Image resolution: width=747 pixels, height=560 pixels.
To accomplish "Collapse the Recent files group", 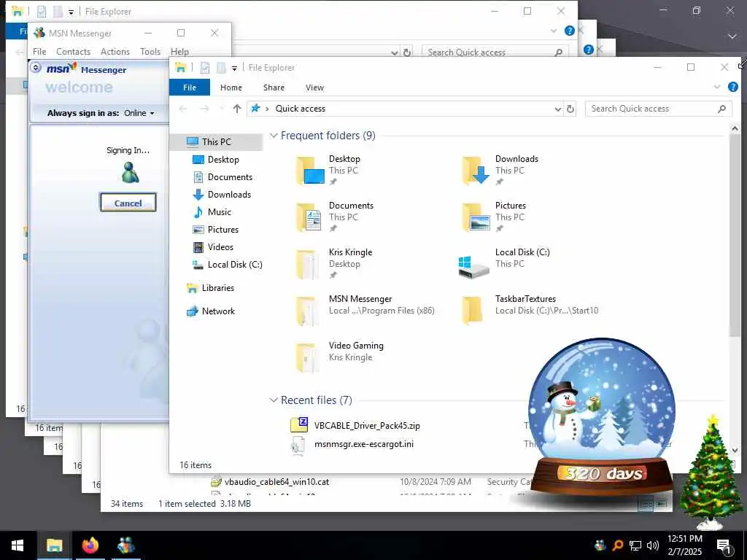I will point(274,400).
